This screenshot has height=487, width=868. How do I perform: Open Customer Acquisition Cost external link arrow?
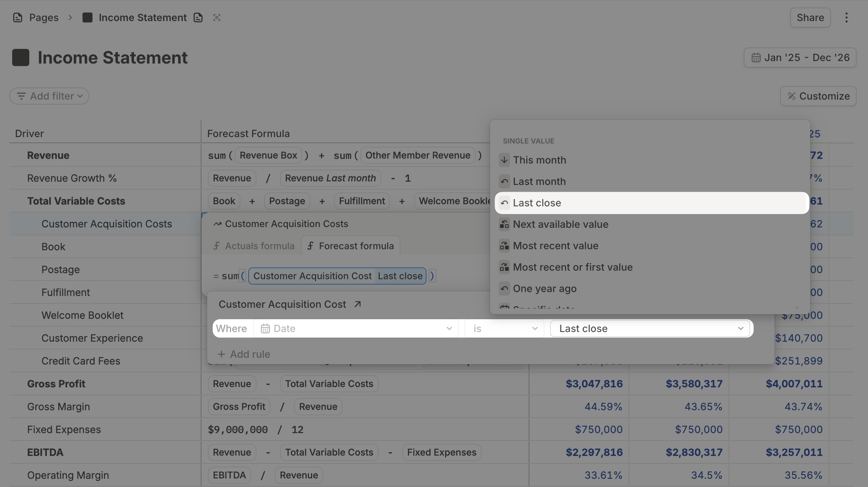(x=358, y=304)
